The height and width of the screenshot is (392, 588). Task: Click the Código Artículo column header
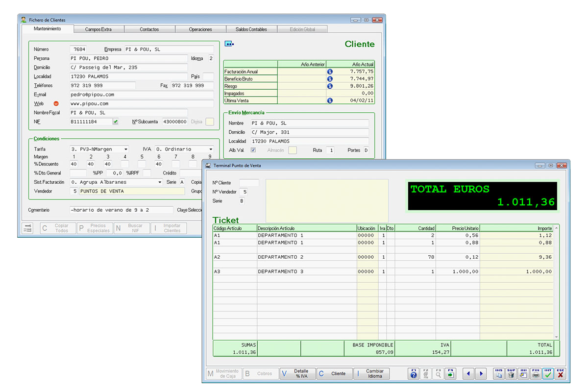[x=235, y=228]
